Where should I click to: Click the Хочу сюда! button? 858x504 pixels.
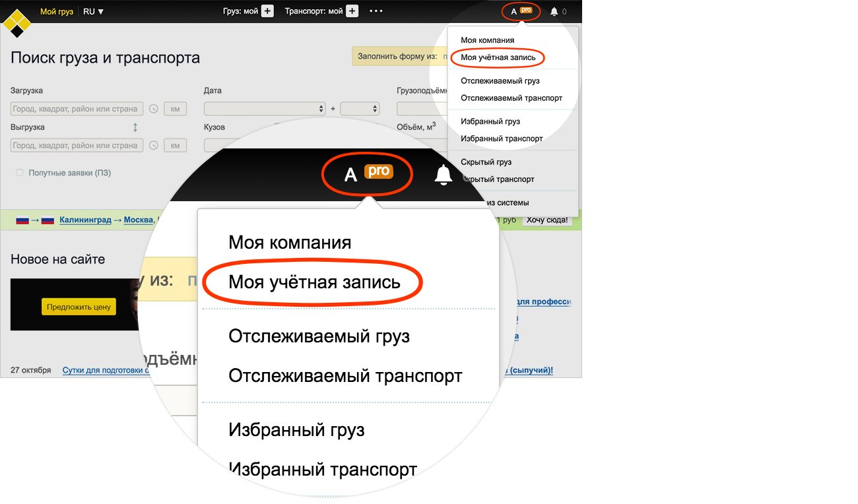546,220
